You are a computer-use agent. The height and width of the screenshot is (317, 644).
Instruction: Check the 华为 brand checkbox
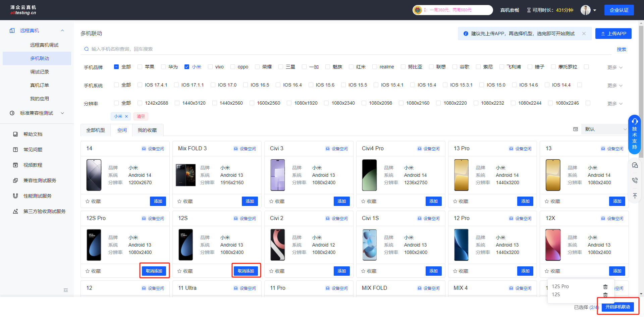[x=163, y=67]
